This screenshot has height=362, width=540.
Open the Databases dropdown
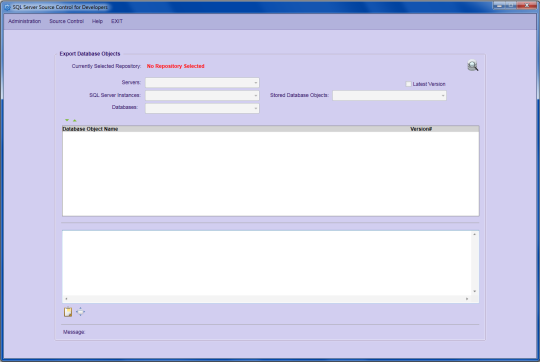(202, 108)
